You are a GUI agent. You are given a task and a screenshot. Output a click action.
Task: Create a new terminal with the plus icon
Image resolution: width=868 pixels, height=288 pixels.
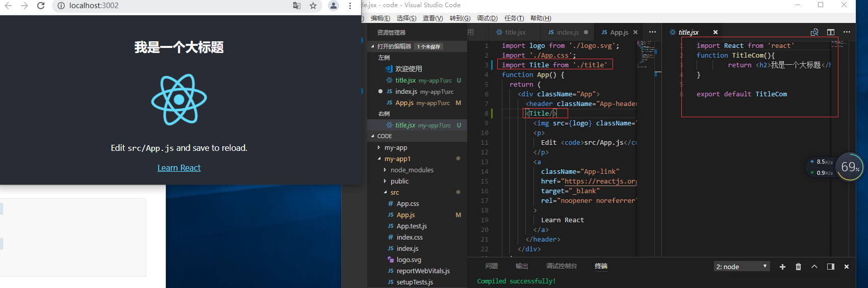[782, 267]
